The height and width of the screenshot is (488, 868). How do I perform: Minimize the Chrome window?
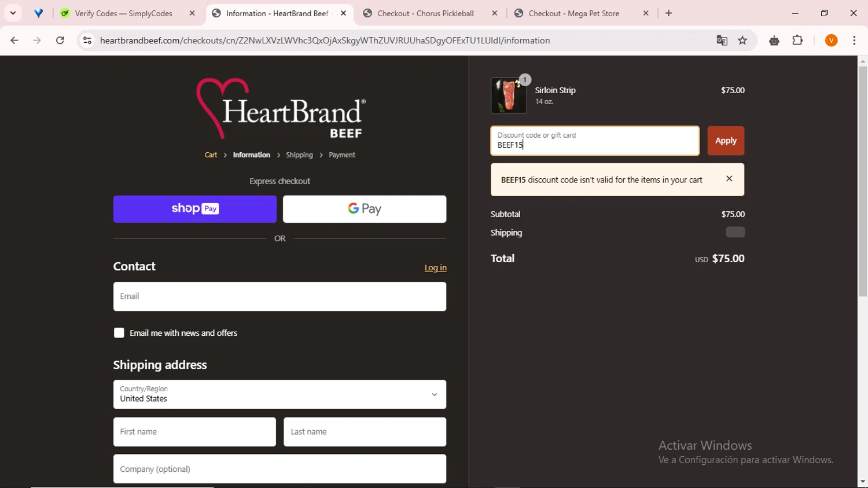795,13
